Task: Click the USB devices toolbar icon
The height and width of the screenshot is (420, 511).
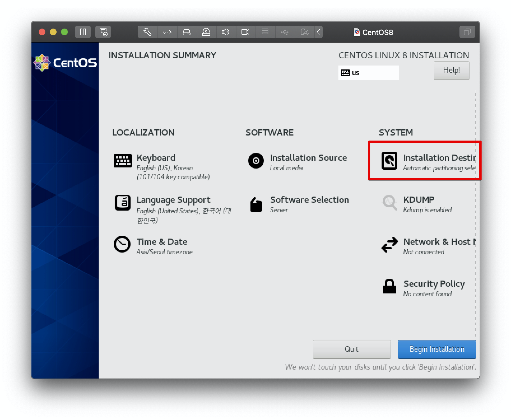Action: tap(285, 32)
